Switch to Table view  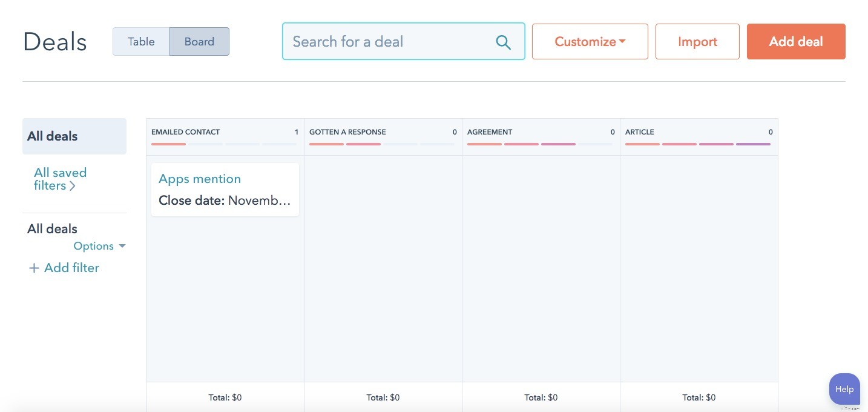coord(140,41)
